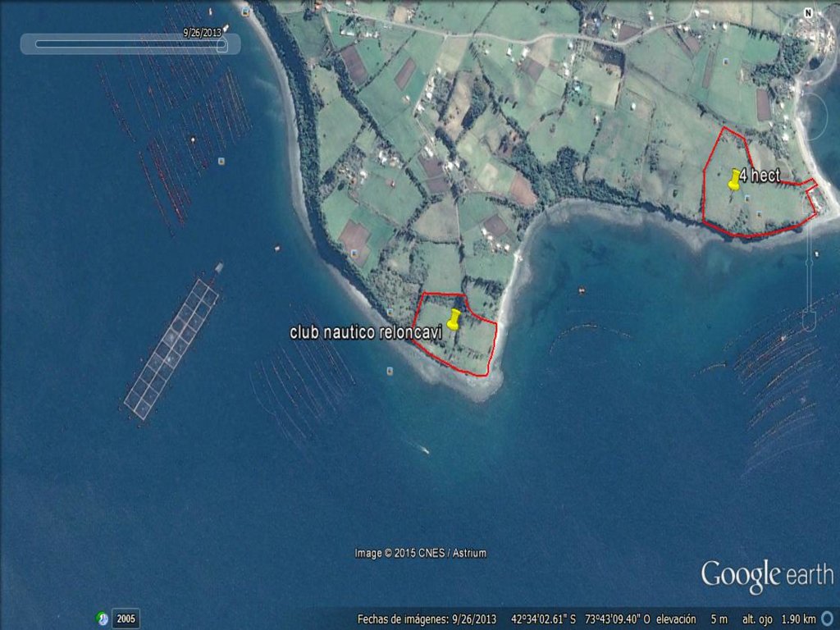Click the Google earth logo
Image resolution: width=840 pixels, height=630 pixels.
pyautogui.click(x=766, y=574)
